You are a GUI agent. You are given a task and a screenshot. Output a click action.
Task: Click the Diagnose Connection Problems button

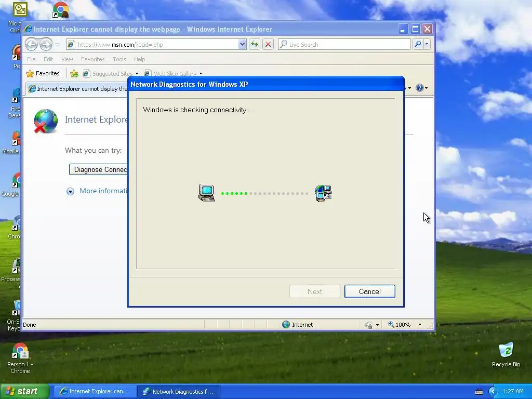click(98, 169)
